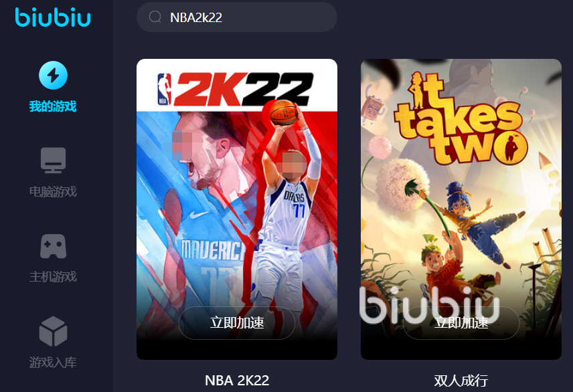Open the lightning bolt 我的游戏 icon
The height and width of the screenshot is (392, 573).
coord(54,76)
